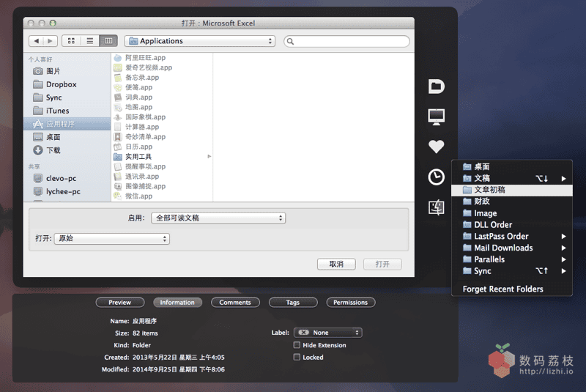The height and width of the screenshot is (392, 586).
Task: Expand LastPass Order submenu arrow
Action: [x=563, y=237]
